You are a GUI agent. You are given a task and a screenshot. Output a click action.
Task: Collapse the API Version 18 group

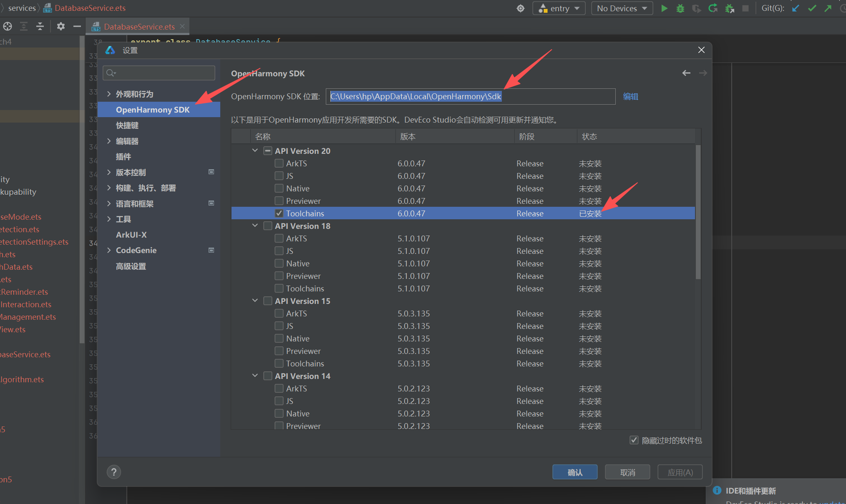[255, 226]
